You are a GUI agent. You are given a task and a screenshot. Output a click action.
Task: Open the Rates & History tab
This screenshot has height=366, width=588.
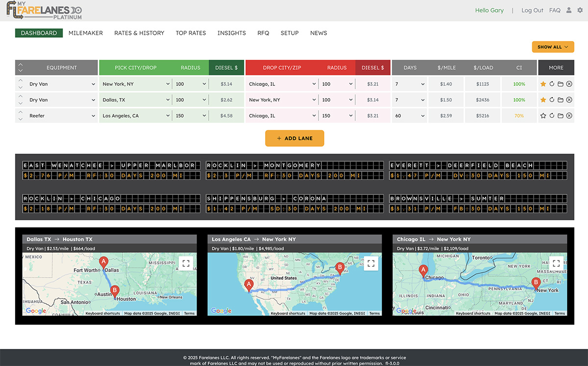tap(139, 33)
